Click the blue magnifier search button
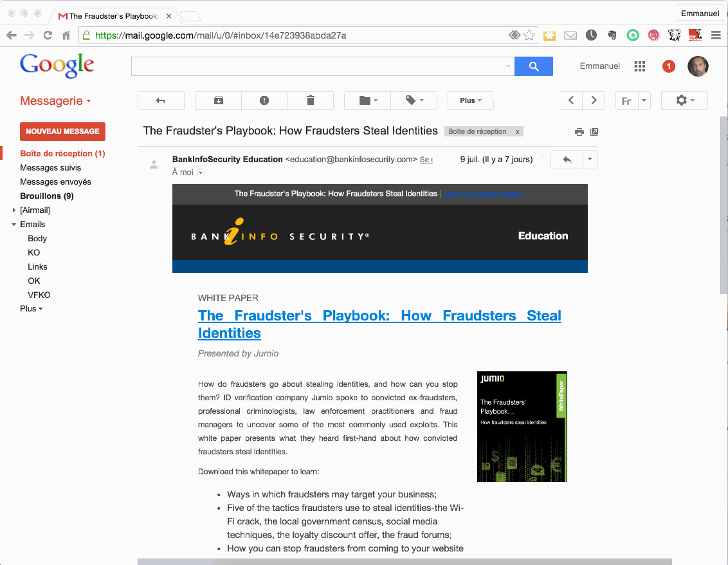 click(x=534, y=66)
